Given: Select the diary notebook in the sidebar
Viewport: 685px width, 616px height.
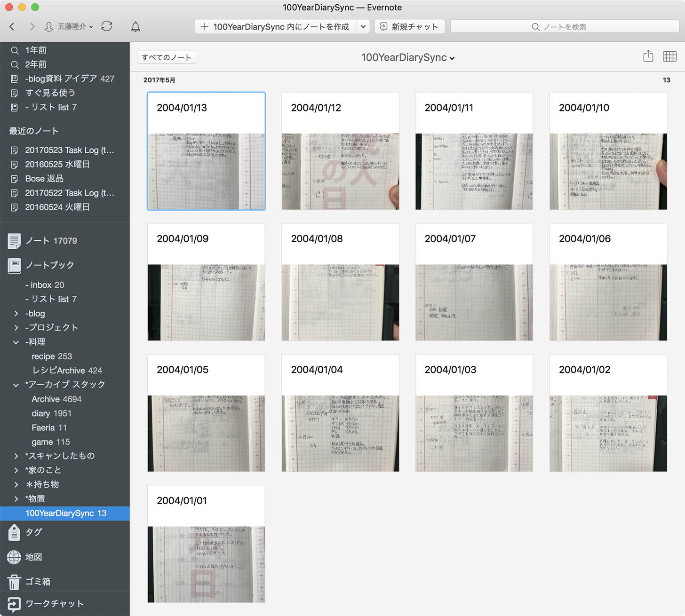Looking at the screenshot, I should click(x=51, y=413).
